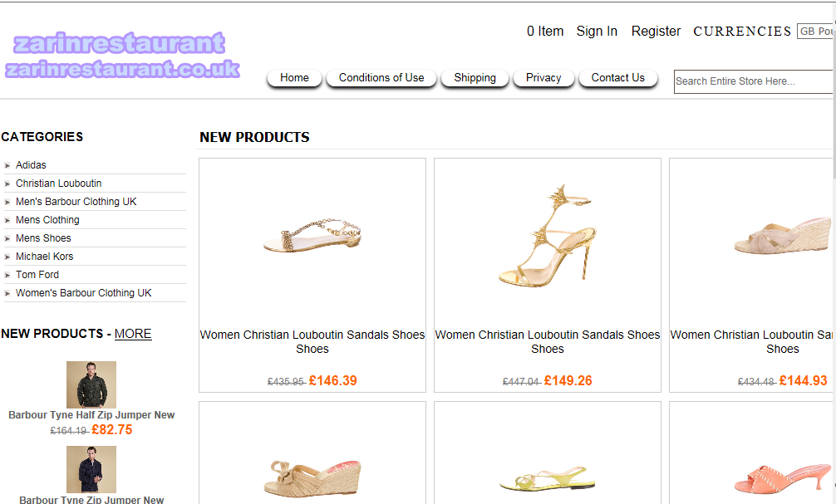View the 0 Item cart link
Image resolution: width=836 pixels, height=504 pixels.
[545, 32]
